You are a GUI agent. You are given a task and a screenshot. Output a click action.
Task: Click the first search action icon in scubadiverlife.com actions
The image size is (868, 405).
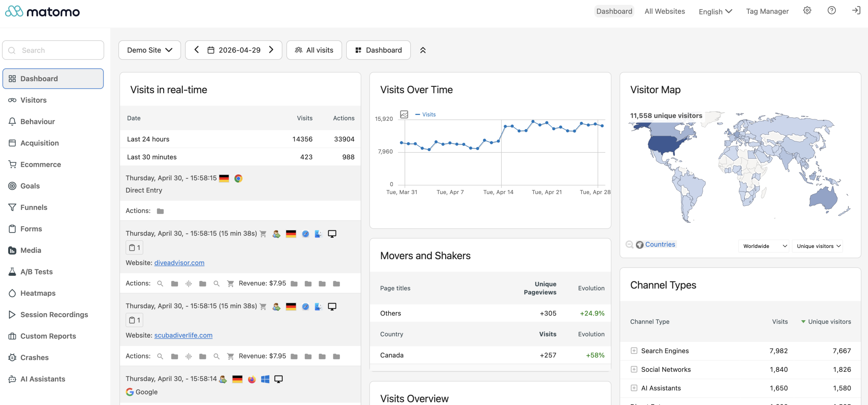160,356
